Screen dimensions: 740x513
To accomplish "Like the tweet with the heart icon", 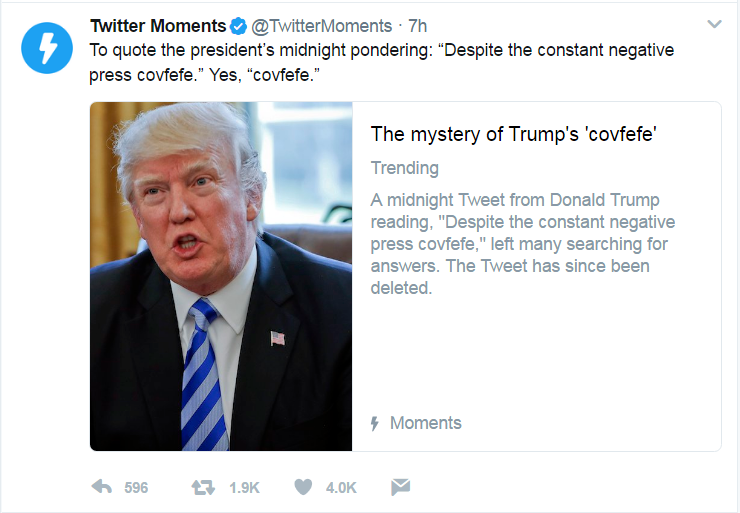I will (x=303, y=487).
